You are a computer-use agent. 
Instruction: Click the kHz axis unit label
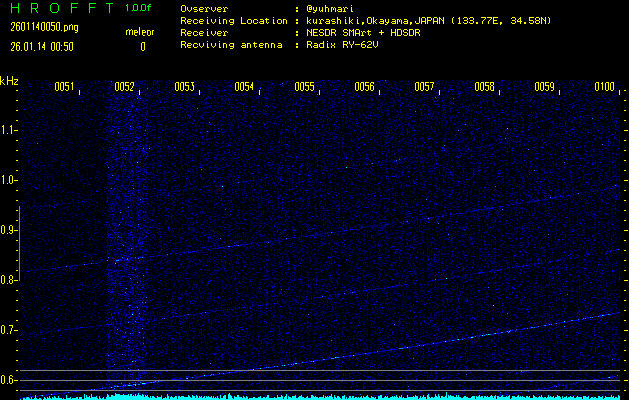click(x=9, y=81)
